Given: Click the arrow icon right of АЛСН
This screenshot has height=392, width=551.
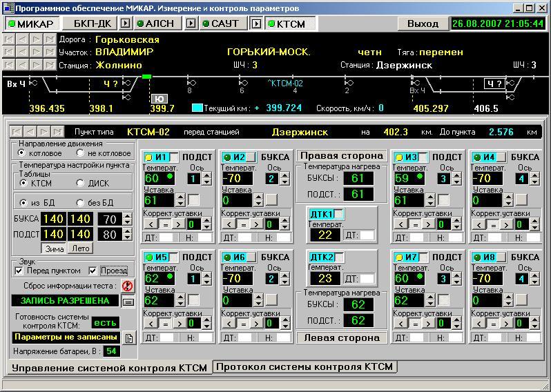Looking at the screenshot, I should click(189, 23).
